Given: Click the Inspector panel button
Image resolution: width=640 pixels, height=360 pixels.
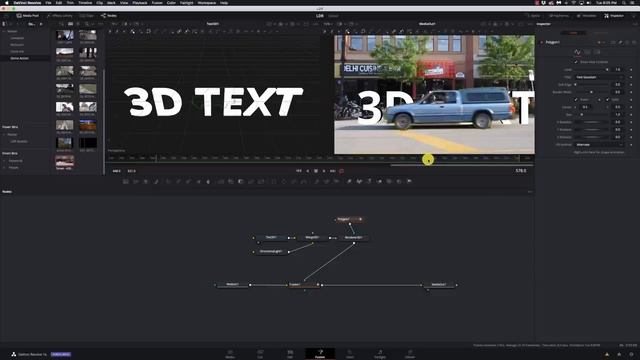Looking at the screenshot, I should point(614,16).
